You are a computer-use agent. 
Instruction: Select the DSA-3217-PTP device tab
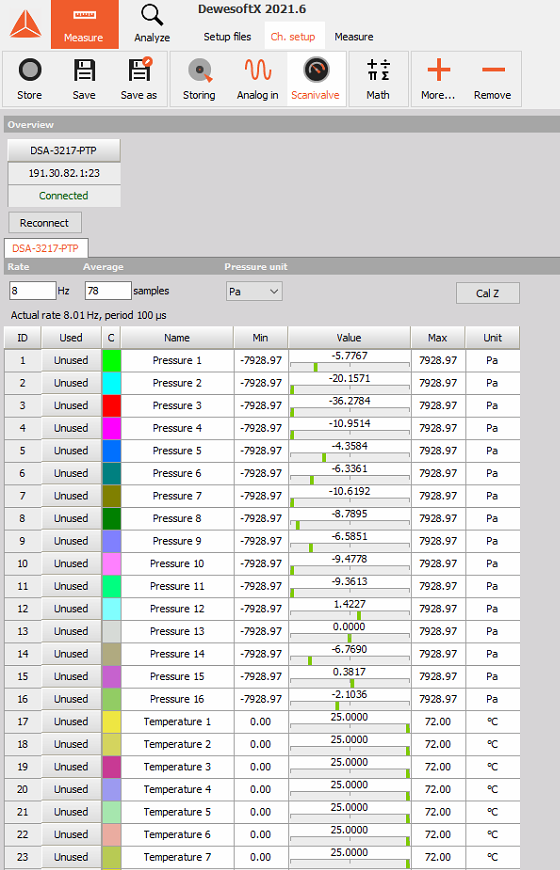[x=46, y=248]
